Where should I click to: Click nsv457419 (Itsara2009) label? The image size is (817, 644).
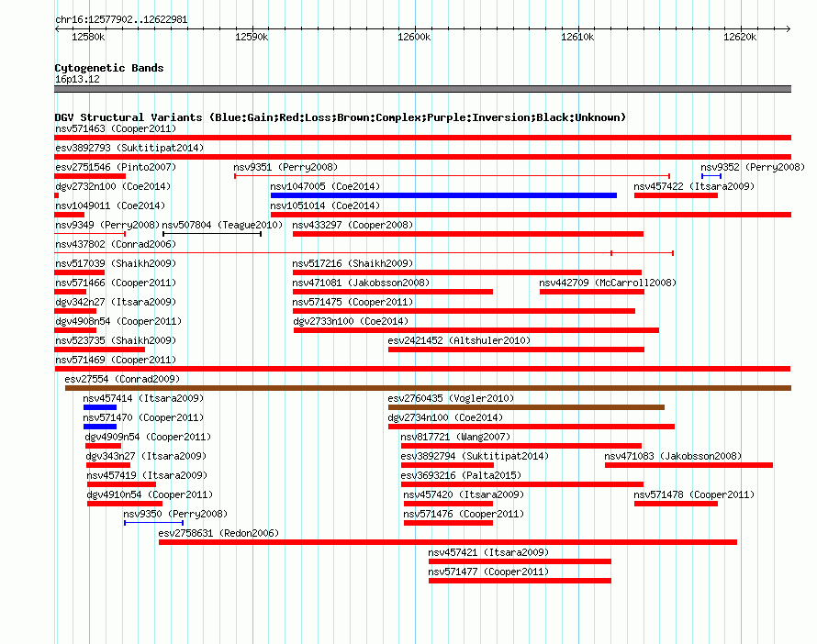tap(147, 475)
